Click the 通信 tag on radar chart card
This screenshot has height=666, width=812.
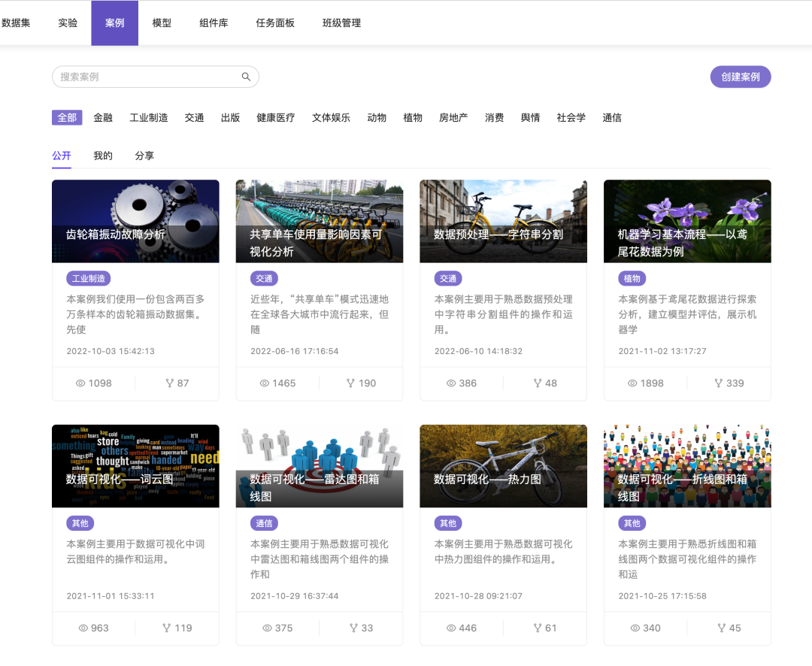[x=264, y=523]
